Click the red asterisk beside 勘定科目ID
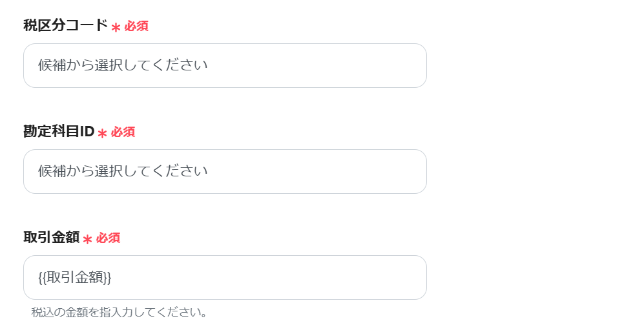 tap(103, 134)
